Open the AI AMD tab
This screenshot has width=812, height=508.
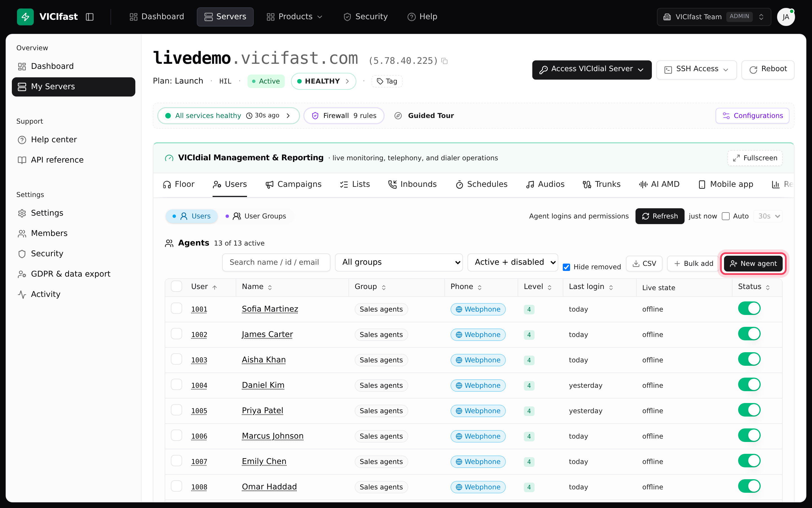pos(659,185)
